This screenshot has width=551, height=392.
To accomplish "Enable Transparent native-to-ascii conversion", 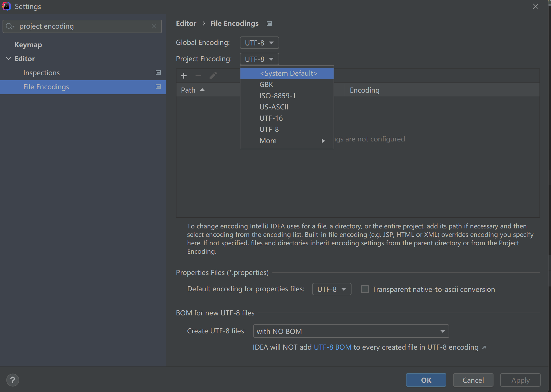I will click(365, 289).
